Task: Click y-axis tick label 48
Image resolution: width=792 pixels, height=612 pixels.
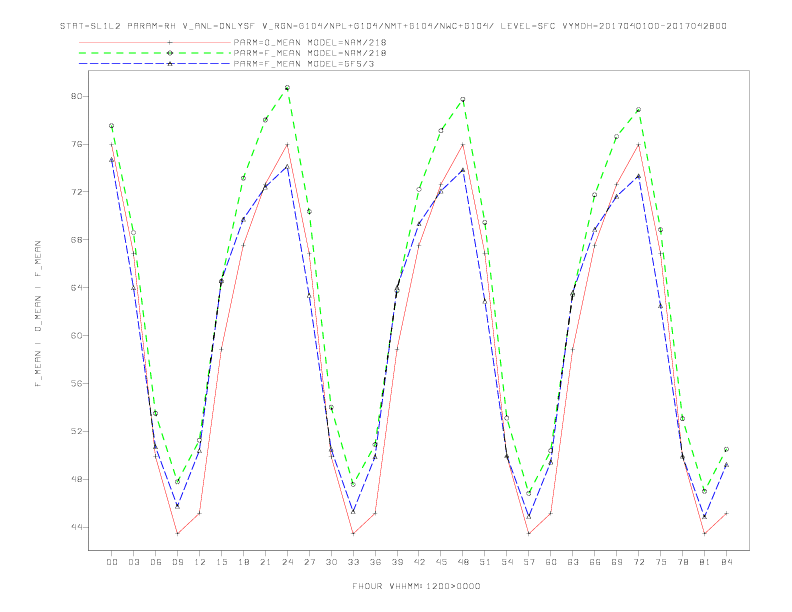Action: point(76,479)
